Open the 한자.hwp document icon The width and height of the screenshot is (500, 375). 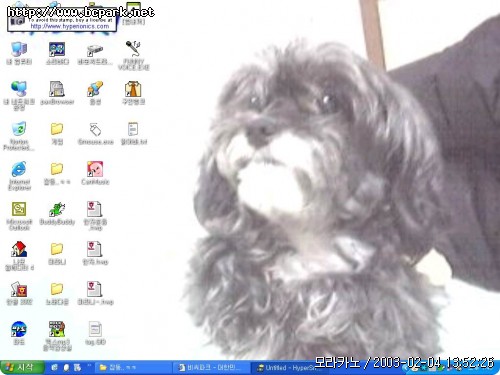click(x=95, y=253)
